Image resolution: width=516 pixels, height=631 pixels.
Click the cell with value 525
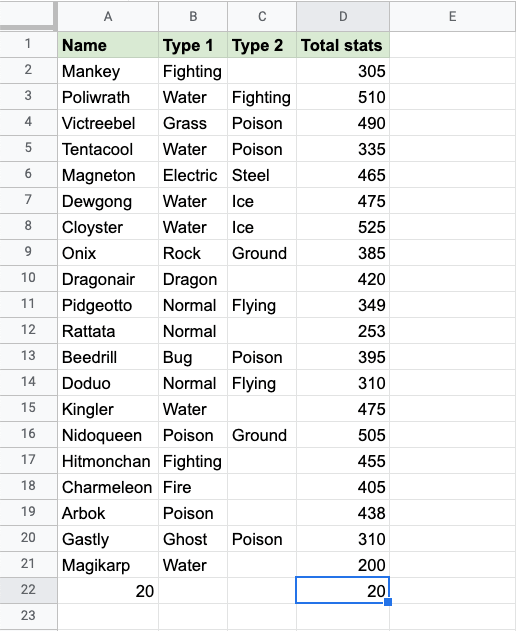click(x=343, y=227)
